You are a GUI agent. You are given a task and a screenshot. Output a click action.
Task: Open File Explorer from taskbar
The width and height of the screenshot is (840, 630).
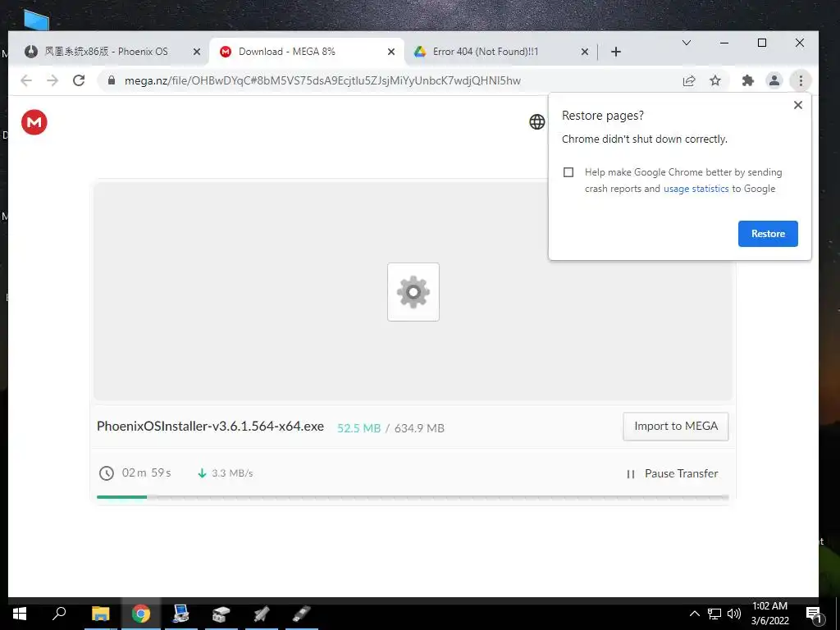100,614
